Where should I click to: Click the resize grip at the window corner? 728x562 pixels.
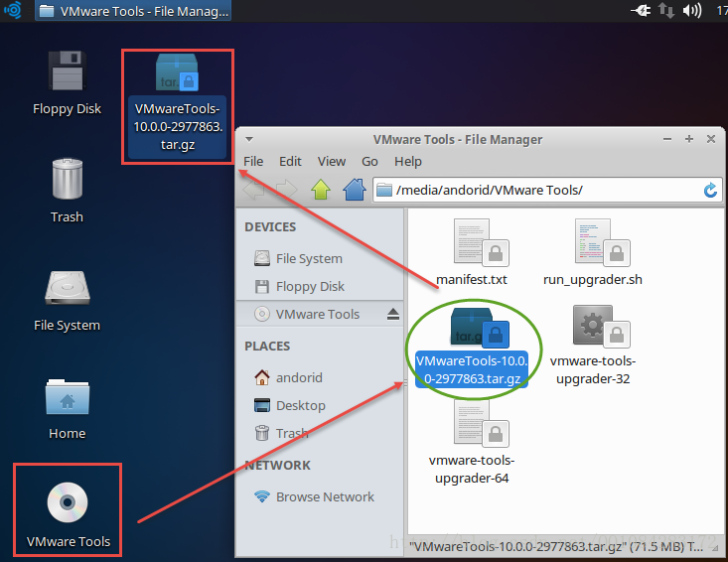[717, 548]
